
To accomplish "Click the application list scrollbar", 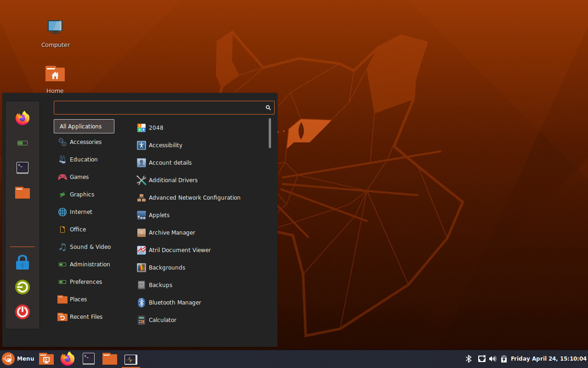I will [270, 133].
